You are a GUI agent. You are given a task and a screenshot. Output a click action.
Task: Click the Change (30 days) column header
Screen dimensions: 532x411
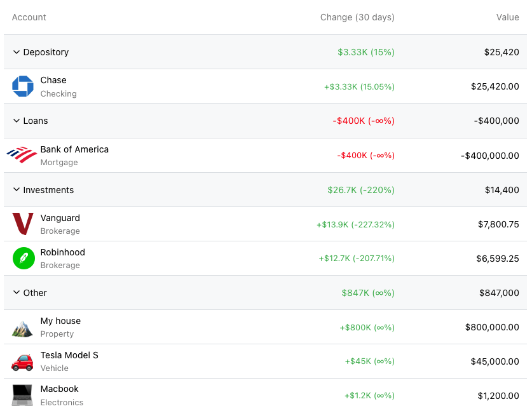[x=357, y=17]
